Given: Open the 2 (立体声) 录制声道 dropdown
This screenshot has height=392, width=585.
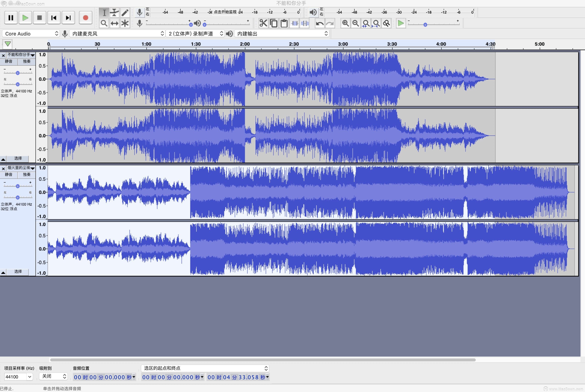Looking at the screenshot, I should 195,34.
